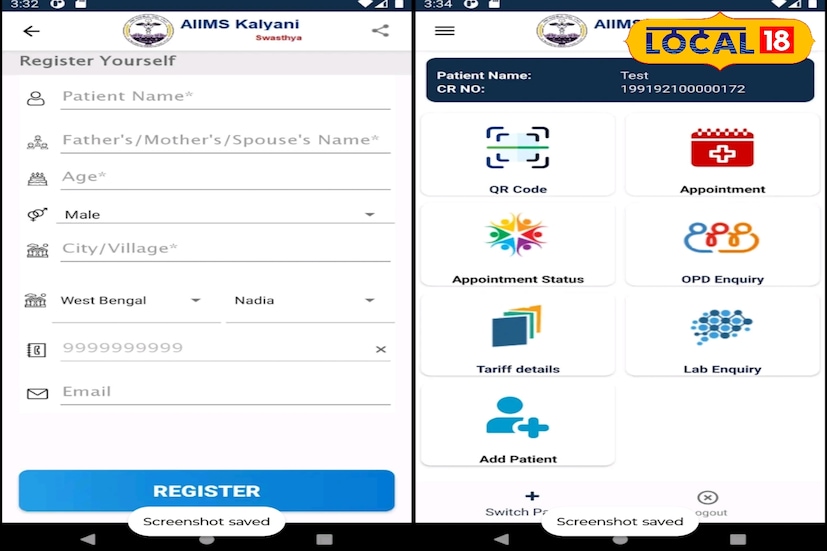Focus the Email input field
This screenshot has height=551, width=827.
pos(225,392)
